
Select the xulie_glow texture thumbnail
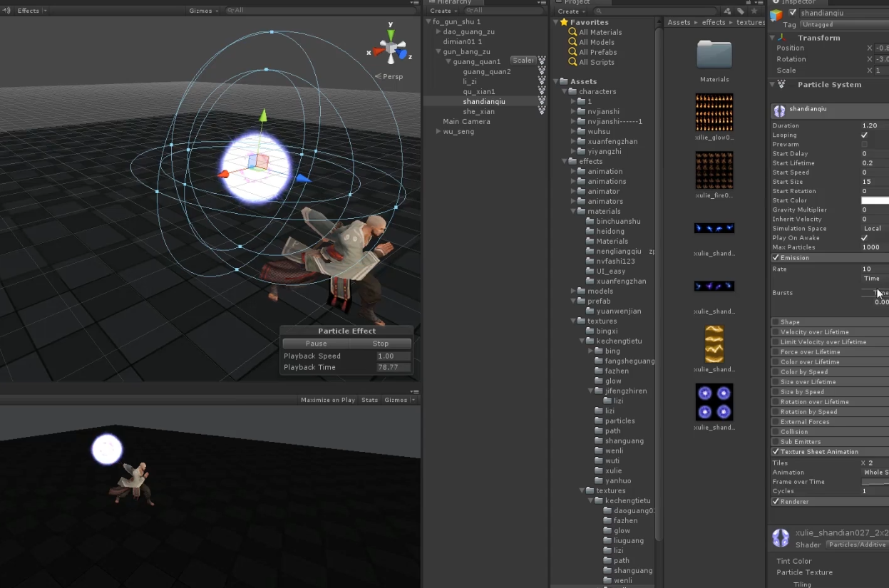pos(714,112)
